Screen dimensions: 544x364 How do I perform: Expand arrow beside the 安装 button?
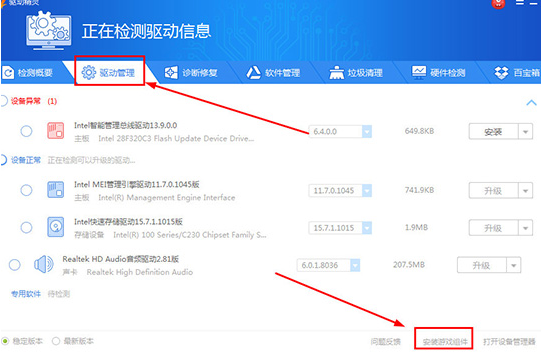(x=525, y=132)
